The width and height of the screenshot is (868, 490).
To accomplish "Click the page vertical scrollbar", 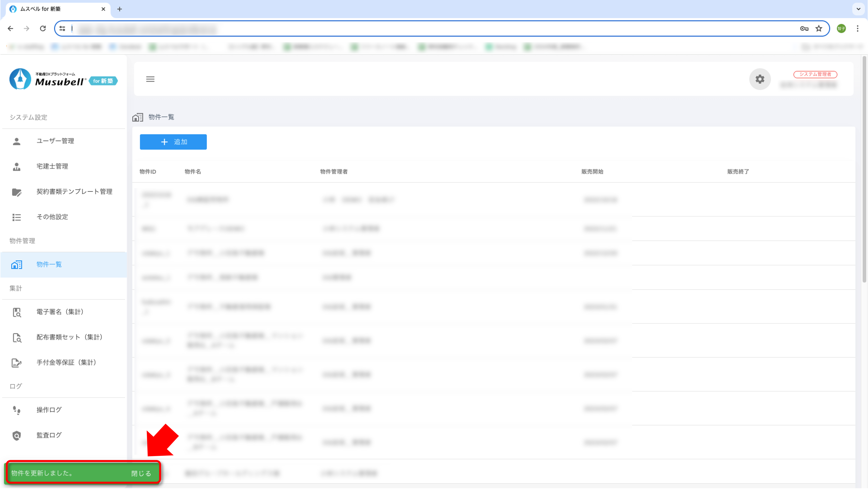I will (864, 169).
